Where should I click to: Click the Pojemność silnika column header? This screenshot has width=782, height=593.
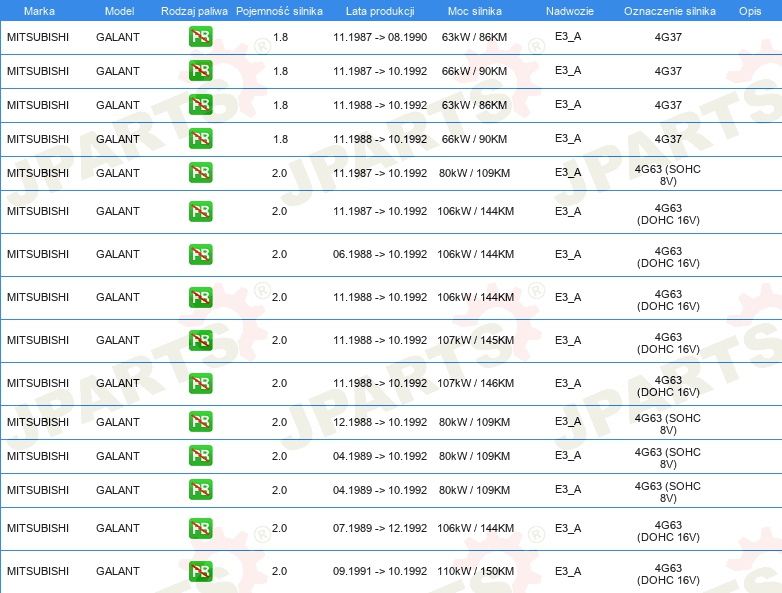tap(279, 11)
